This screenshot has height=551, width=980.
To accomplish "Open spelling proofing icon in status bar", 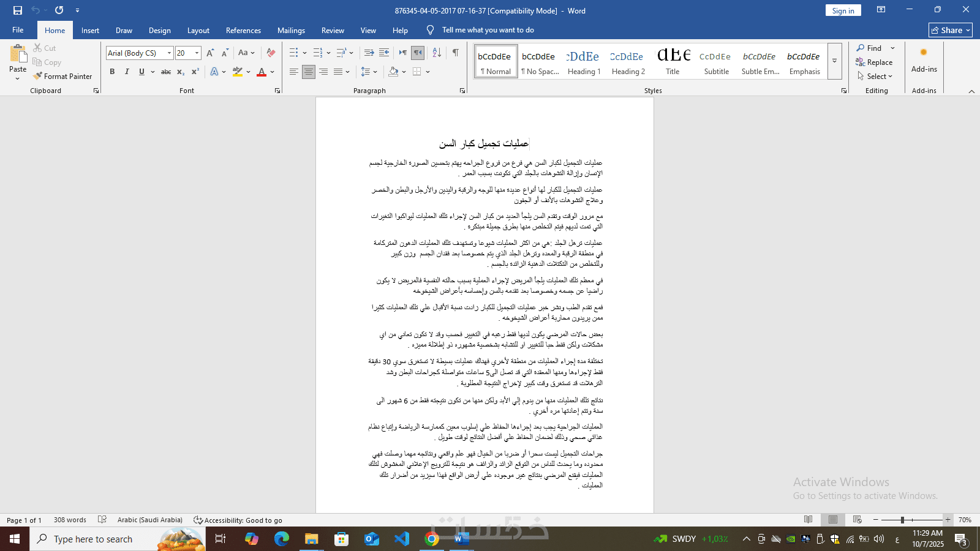I will [x=103, y=520].
